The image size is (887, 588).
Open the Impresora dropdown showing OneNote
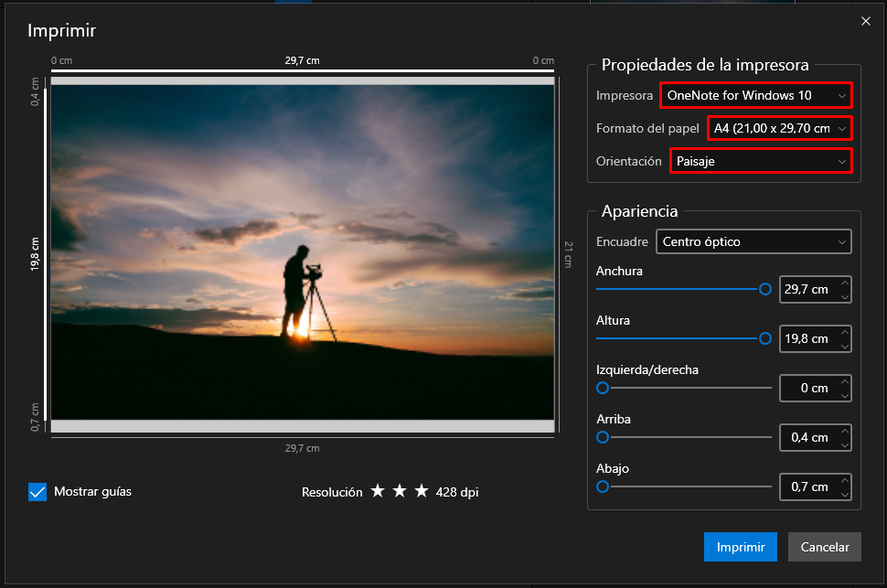click(755, 95)
